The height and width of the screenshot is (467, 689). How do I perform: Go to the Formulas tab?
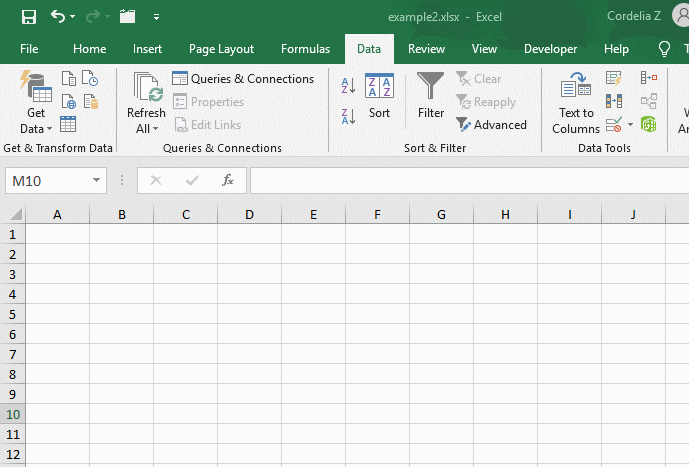coord(305,49)
